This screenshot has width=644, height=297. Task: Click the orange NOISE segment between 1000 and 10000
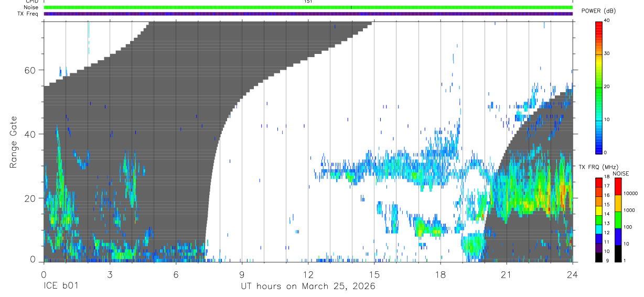618,203
